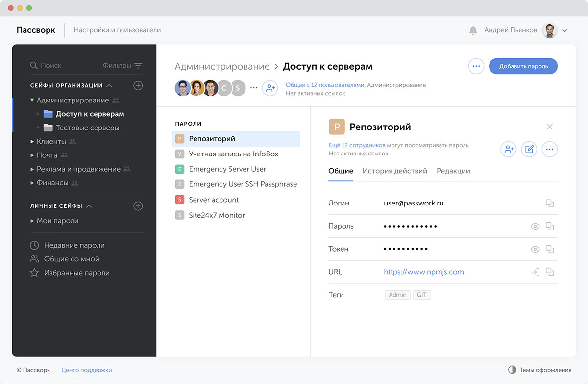Screen dimensions: 588x384
Task: Add user to Репозиторий password
Action: coord(508,149)
